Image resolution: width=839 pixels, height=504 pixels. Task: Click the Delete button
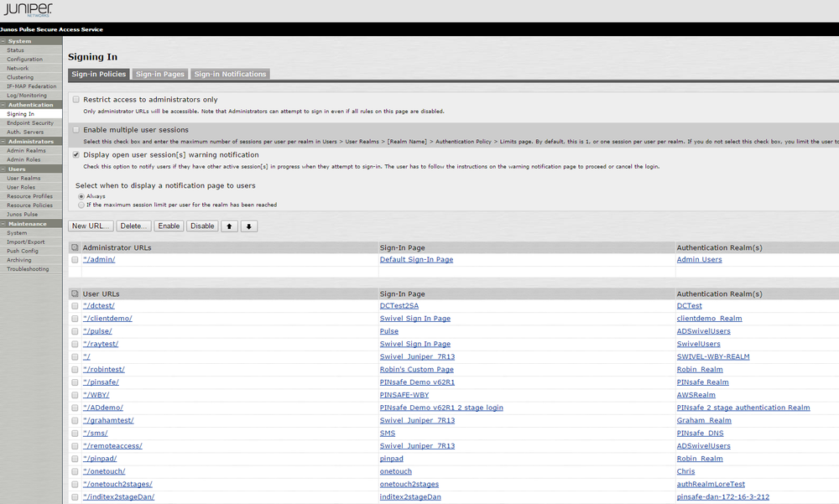133,226
